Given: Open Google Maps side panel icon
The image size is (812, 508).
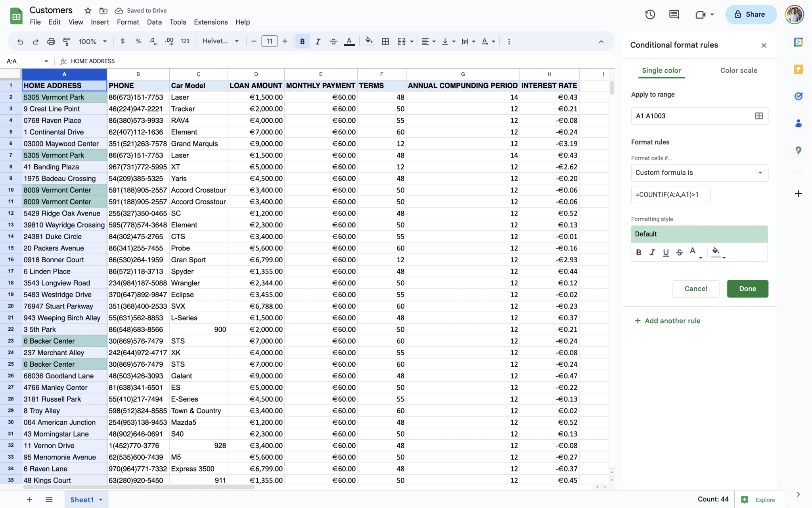Looking at the screenshot, I should tap(798, 150).
